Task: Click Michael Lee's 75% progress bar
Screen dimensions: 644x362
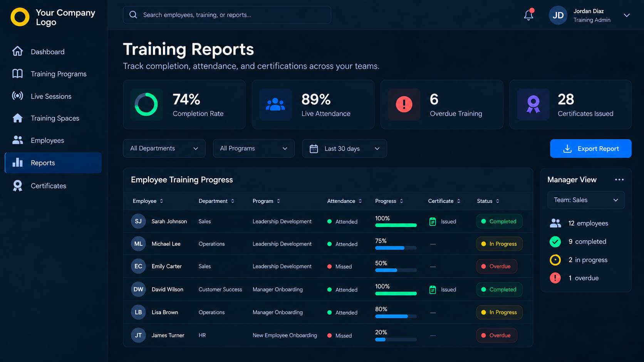Action: pos(396,248)
